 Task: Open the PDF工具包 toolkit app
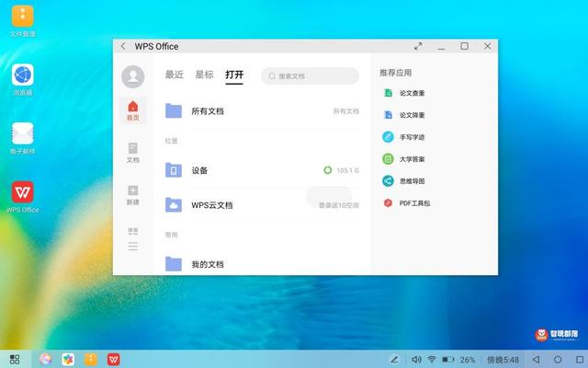tap(406, 203)
